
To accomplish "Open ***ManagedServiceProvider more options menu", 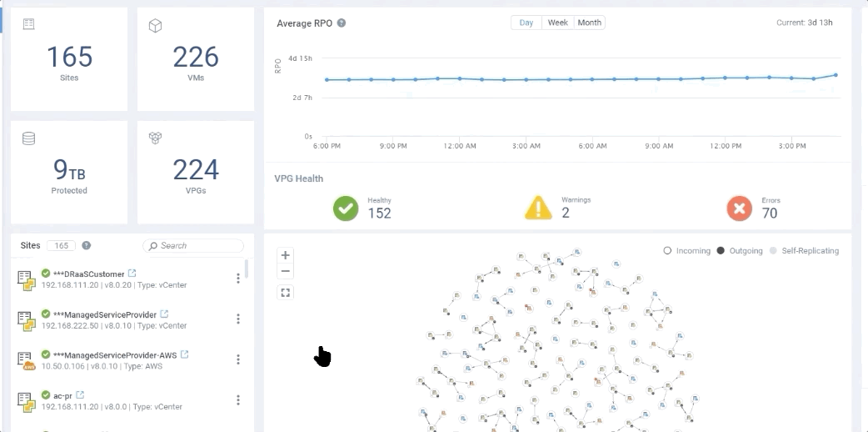I will (238, 319).
